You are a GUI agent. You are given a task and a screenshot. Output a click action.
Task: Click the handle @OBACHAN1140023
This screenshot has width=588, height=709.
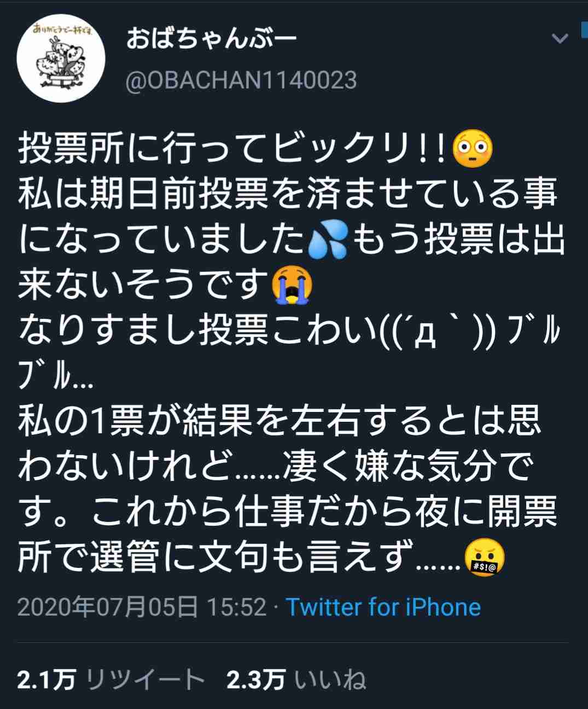point(241,80)
